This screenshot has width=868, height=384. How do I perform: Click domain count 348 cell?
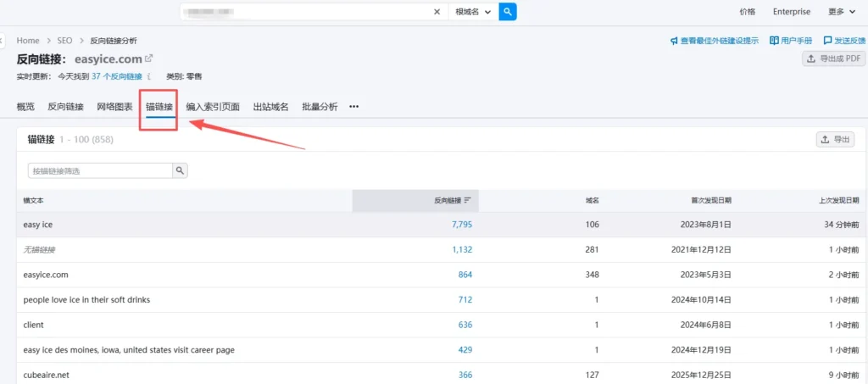(592, 275)
